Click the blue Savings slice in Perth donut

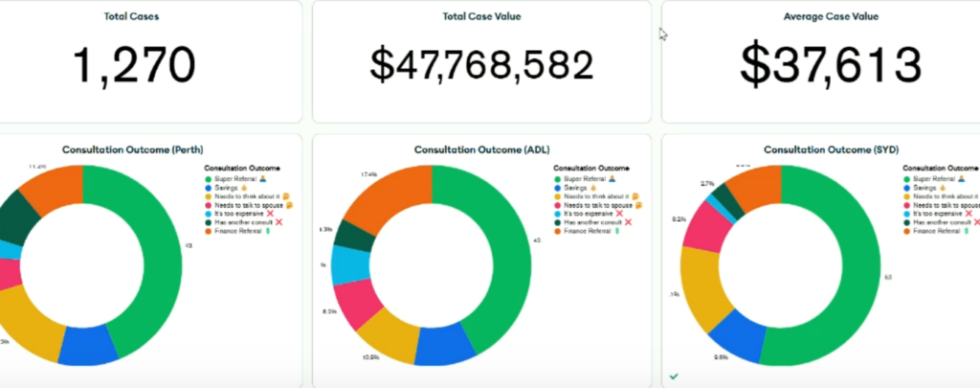pos(88,346)
